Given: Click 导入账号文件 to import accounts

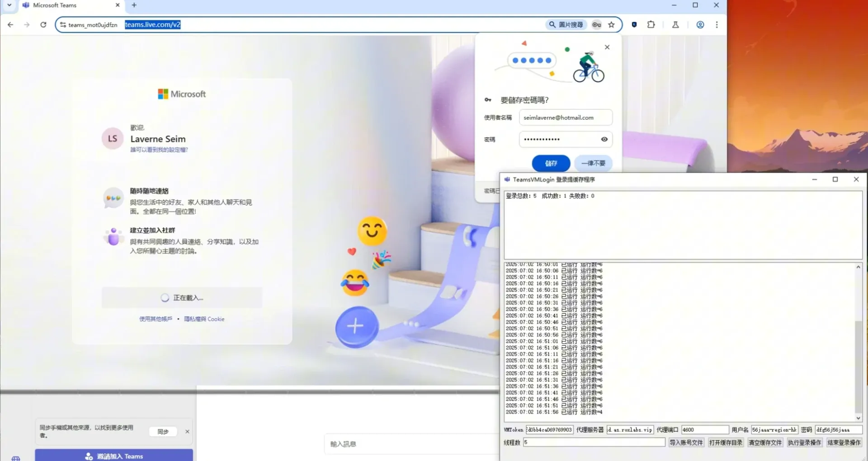Looking at the screenshot, I should tap(686, 442).
